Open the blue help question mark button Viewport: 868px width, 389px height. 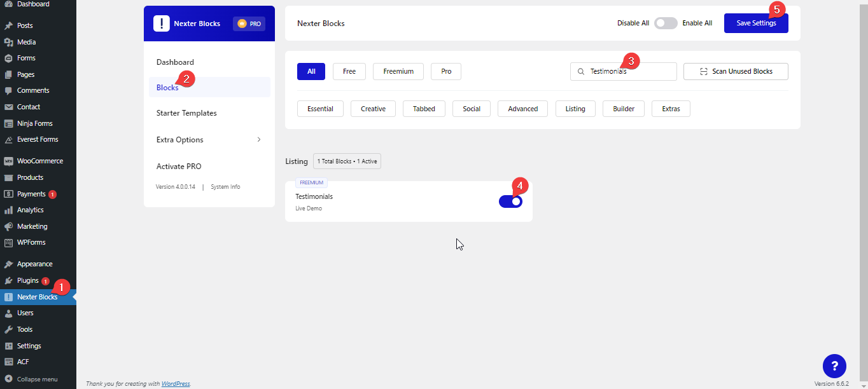(834, 365)
